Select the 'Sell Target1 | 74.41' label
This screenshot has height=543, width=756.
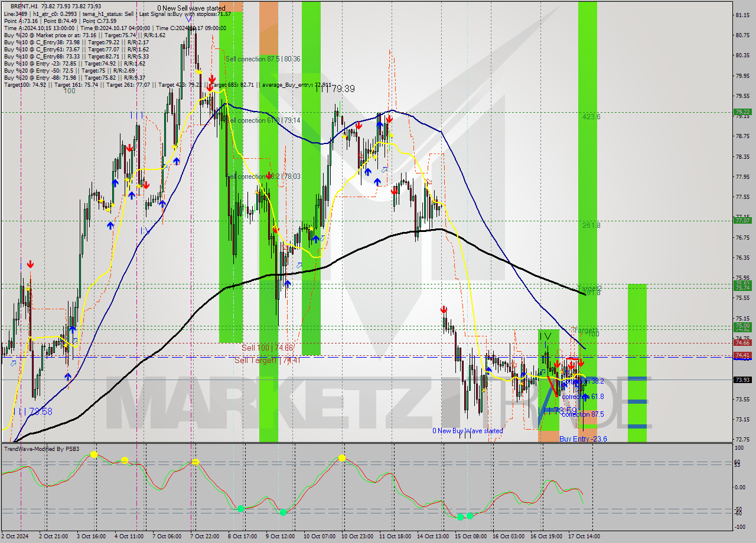click(x=268, y=360)
